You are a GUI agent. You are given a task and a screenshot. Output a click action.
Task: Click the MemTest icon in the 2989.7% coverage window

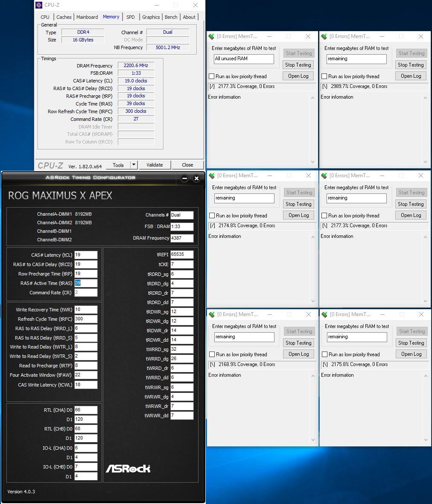(324, 37)
